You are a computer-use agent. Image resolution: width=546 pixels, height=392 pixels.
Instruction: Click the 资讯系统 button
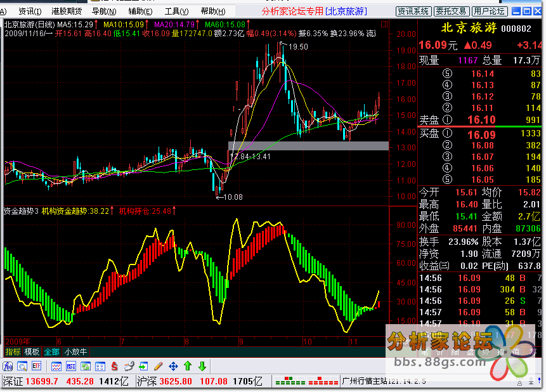coord(413,11)
